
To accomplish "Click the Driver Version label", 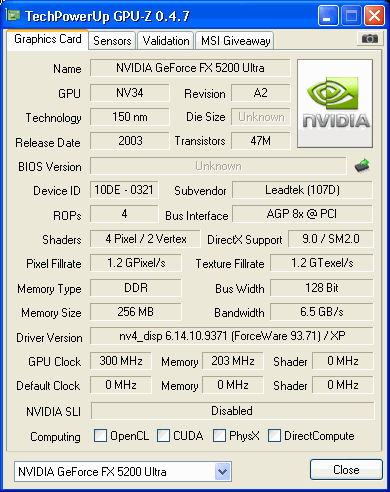I will pyautogui.click(x=49, y=338).
